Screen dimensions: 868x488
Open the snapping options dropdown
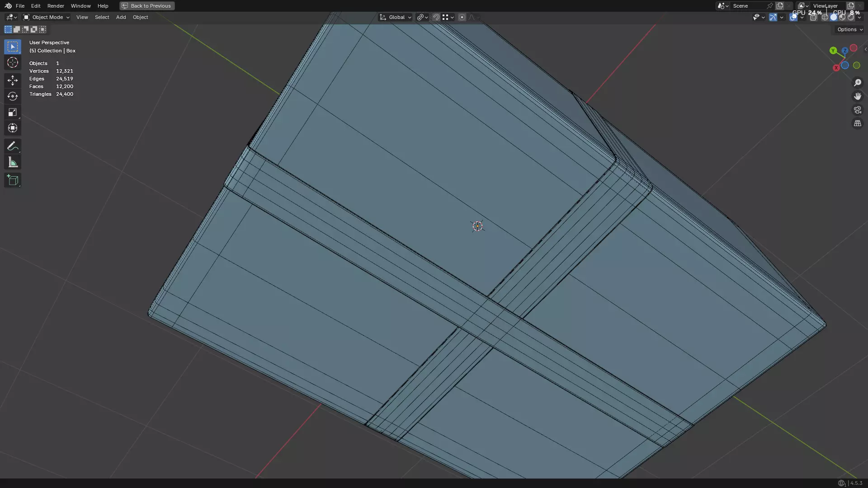[x=448, y=17]
